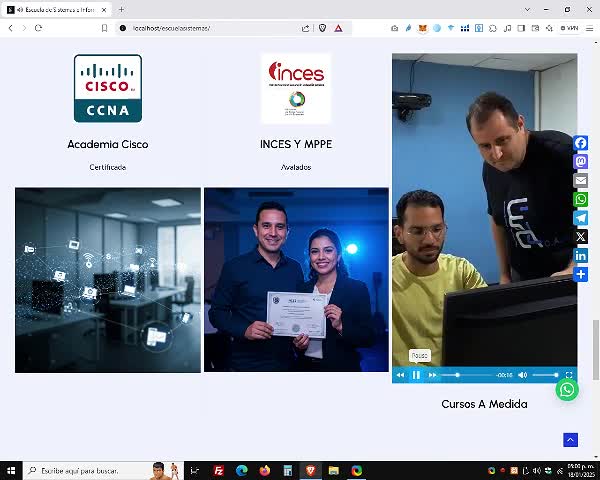Share page on Facebook

pos(580,143)
